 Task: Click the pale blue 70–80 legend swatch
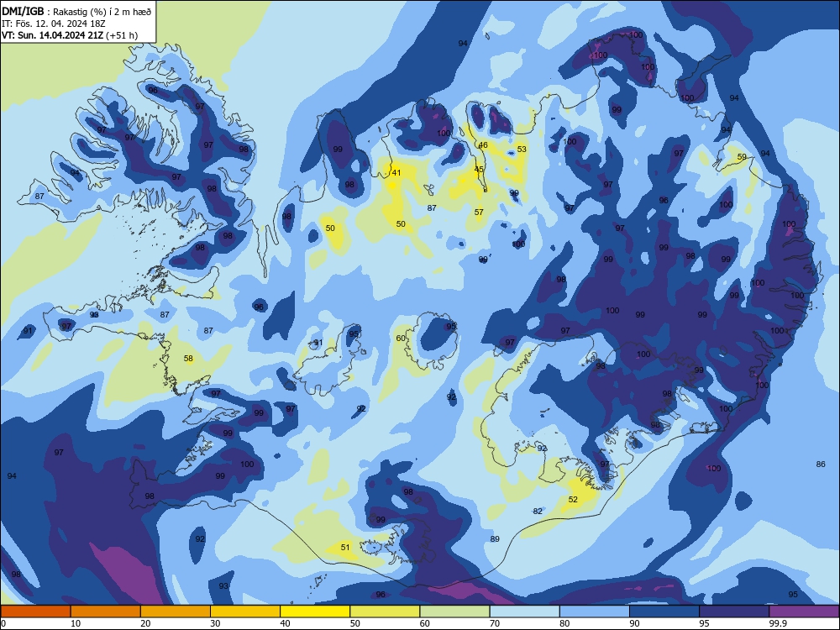tap(524, 612)
